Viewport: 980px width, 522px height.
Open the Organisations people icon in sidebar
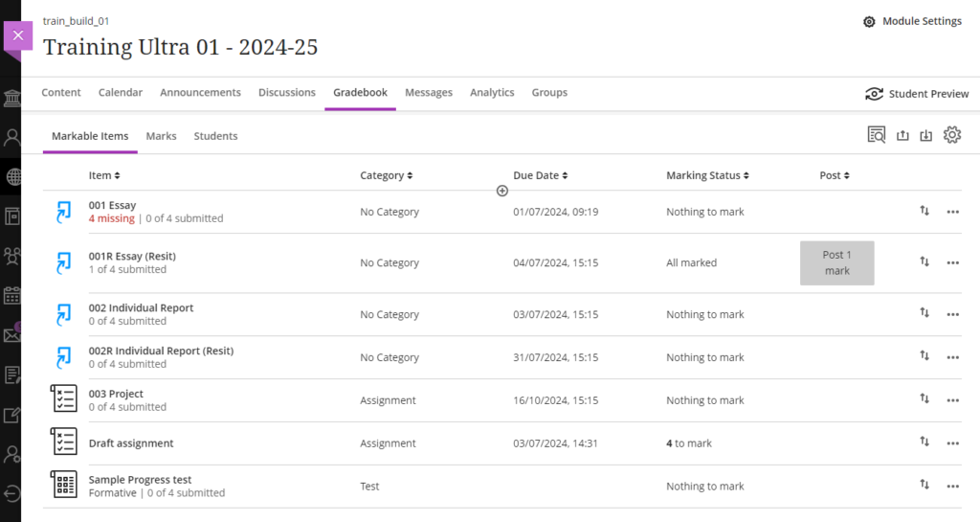[x=11, y=256]
